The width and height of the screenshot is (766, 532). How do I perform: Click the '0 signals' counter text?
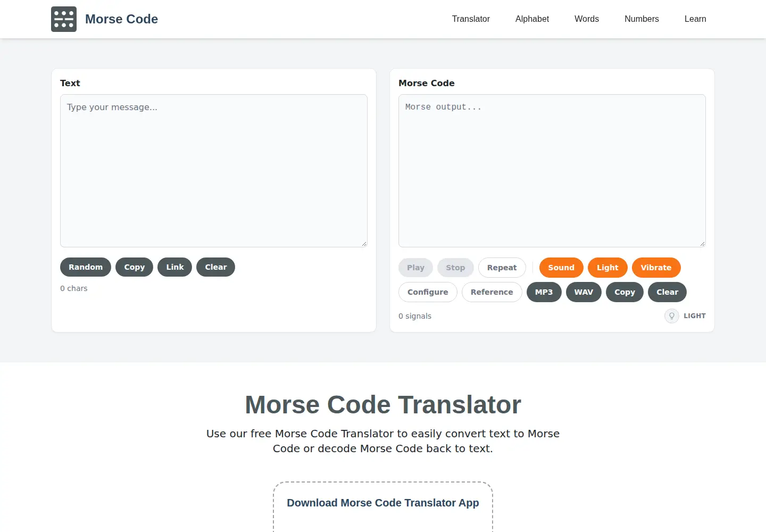click(415, 316)
